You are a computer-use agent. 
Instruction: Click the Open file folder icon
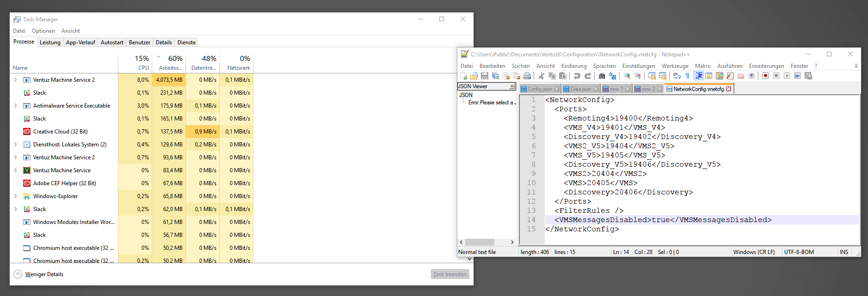(x=474, y=76)
